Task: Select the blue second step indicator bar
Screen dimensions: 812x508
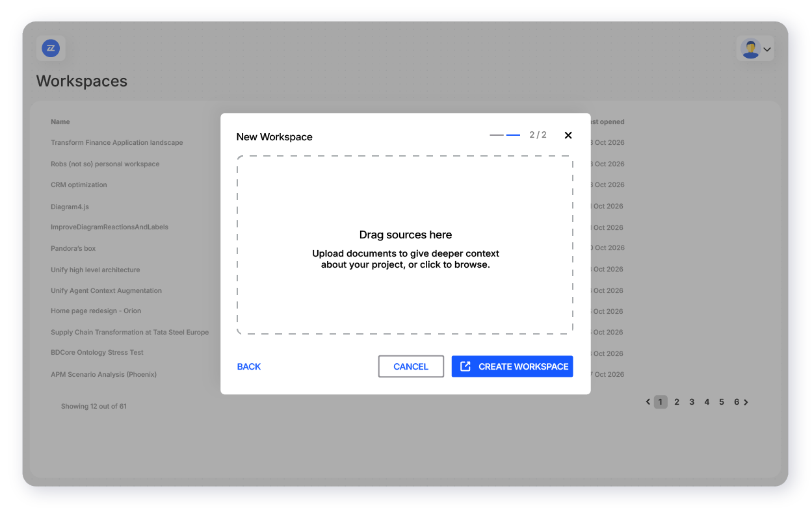Action: click(x=513, y=135)
